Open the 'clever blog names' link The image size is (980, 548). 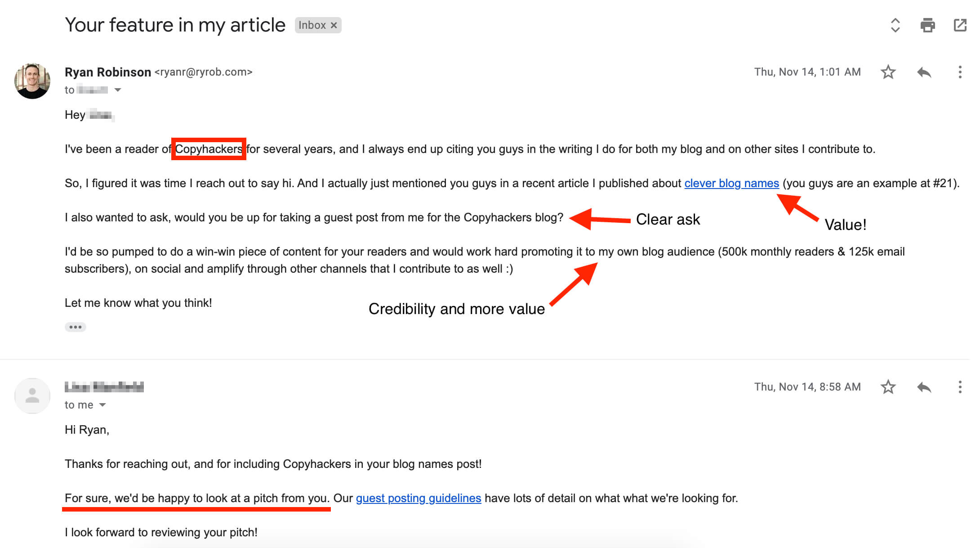[731, 183]
